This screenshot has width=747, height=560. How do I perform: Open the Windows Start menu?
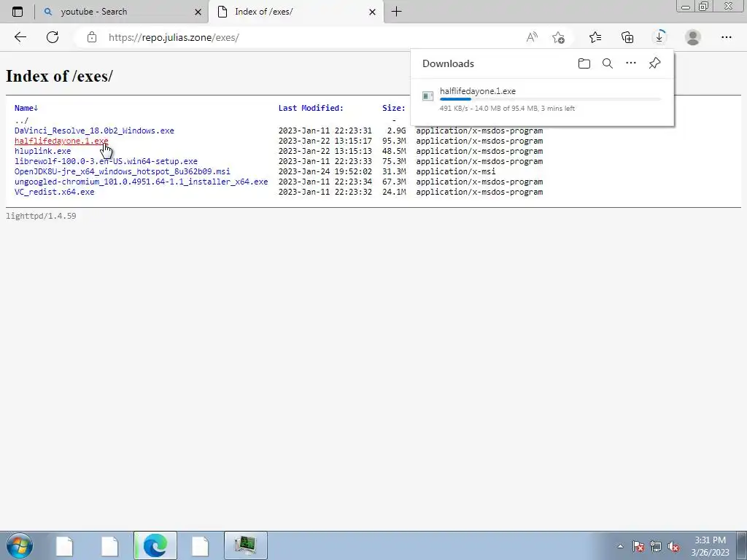click(20, 545)
